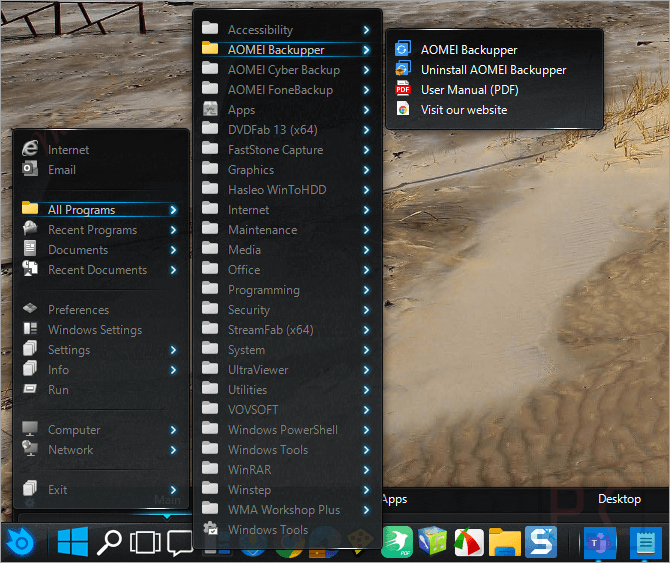Viewport: 670px width, 563px height.
Task: Switch to Desktop tab on shelf
Action: tap(619, 499)
